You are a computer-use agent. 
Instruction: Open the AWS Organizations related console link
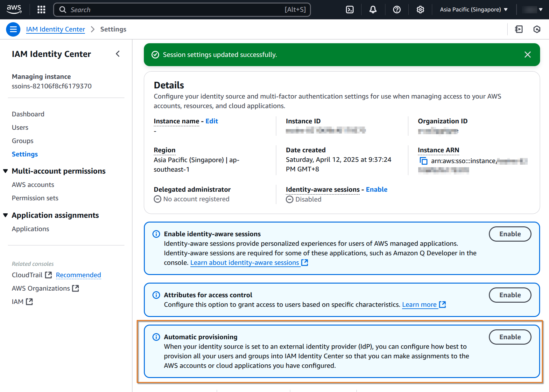coord(41,288)
